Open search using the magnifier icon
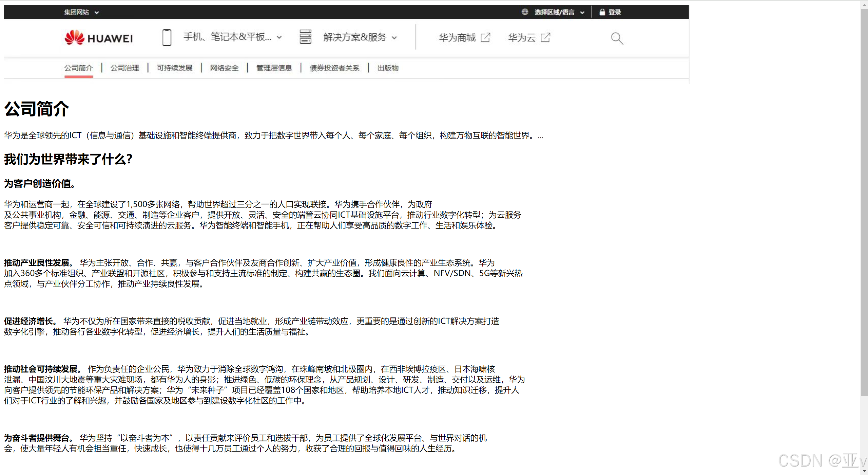 point(616,38)
